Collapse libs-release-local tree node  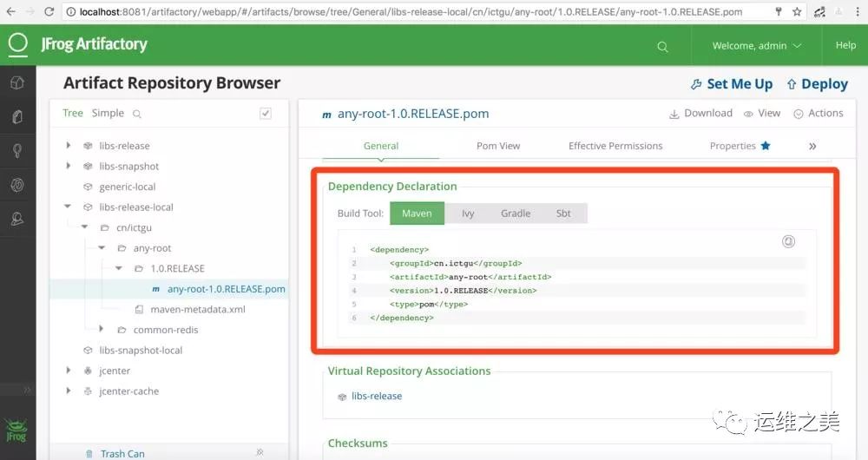[68, 207]
